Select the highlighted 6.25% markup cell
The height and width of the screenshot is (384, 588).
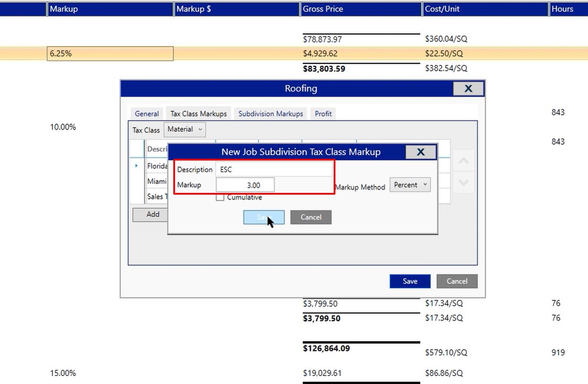point(110,54)
